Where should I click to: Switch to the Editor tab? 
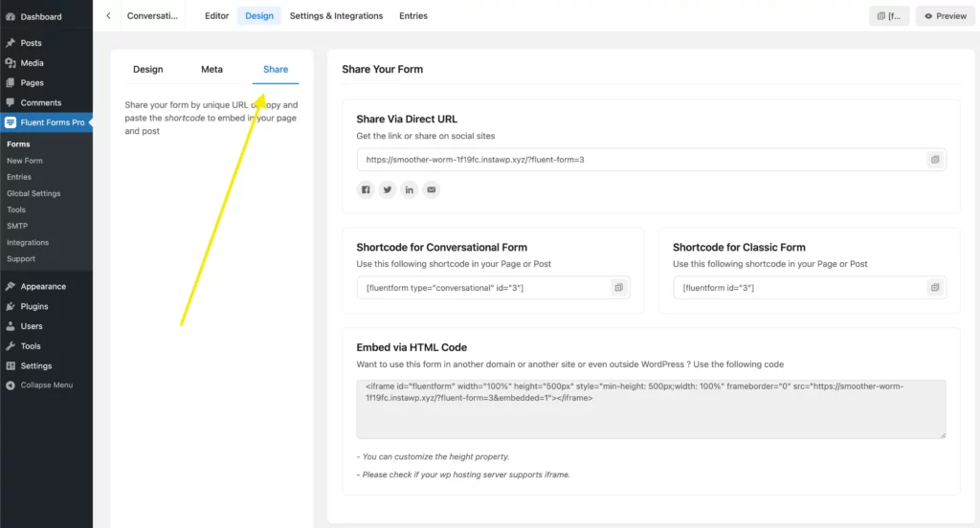click(217, 15)
